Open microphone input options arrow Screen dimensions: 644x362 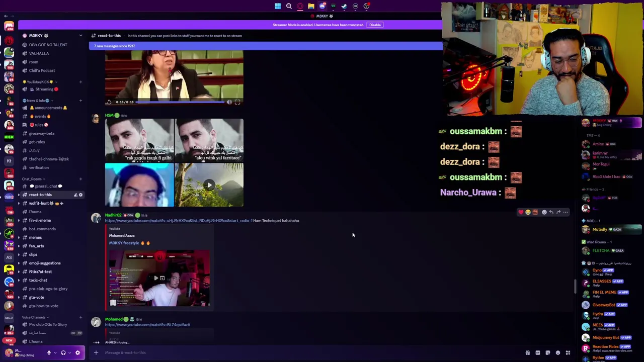(55, 352)
